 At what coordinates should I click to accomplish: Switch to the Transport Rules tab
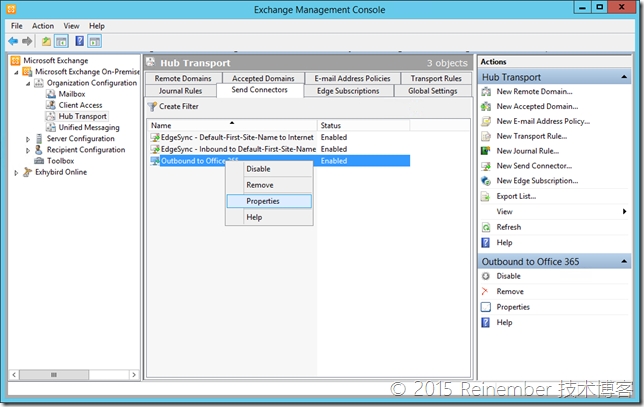click(x=436, y=78)
